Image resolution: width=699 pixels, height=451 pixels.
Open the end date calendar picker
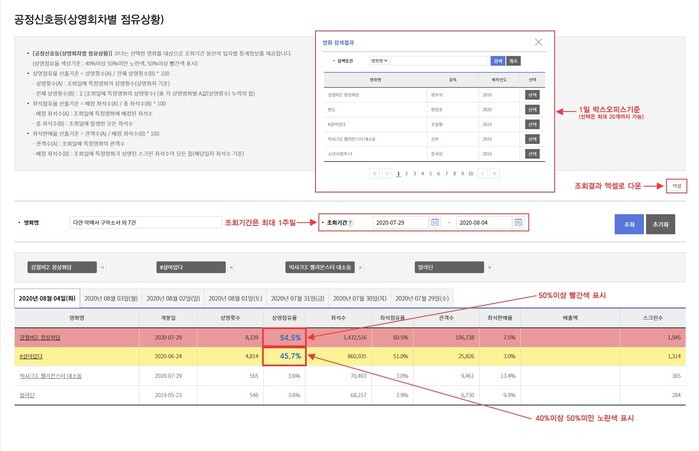[x=518, y=222]
